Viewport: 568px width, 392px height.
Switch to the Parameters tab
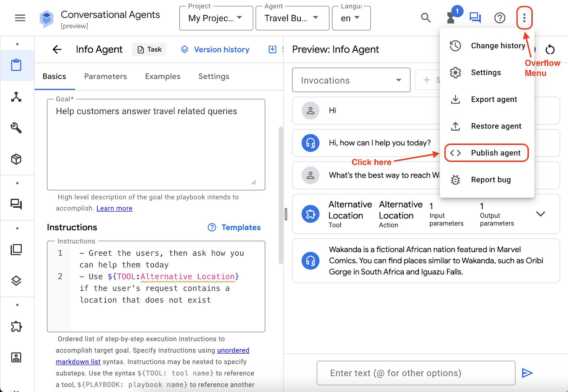click(x=105, y=76)
